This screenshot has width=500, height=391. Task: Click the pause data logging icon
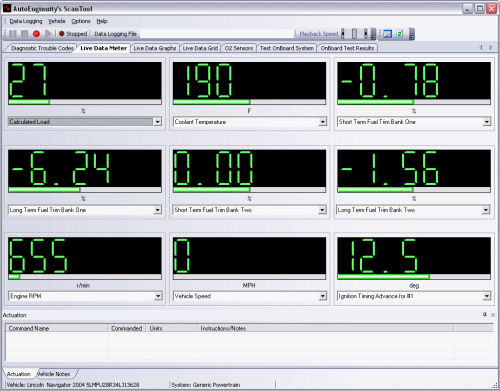point(13,34)
